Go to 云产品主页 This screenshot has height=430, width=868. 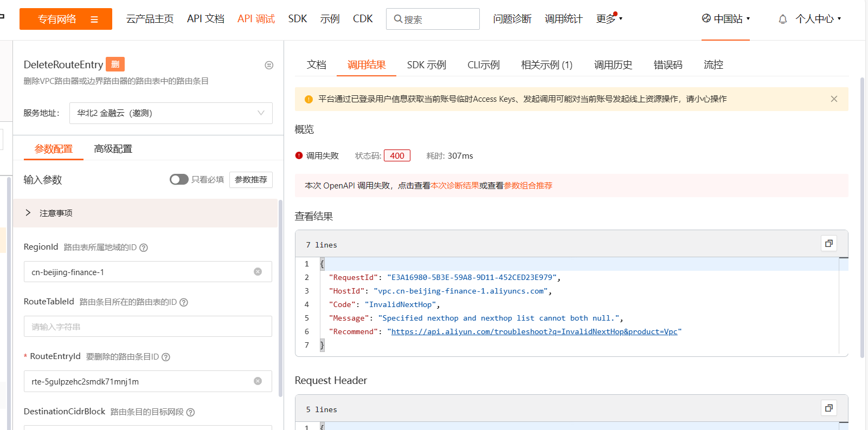pos(150,19)
